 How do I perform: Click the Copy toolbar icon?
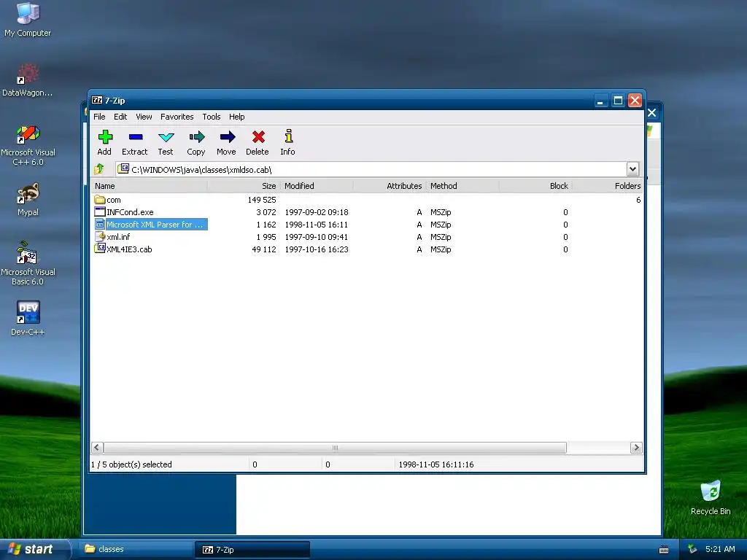click(x=196, y=137)
